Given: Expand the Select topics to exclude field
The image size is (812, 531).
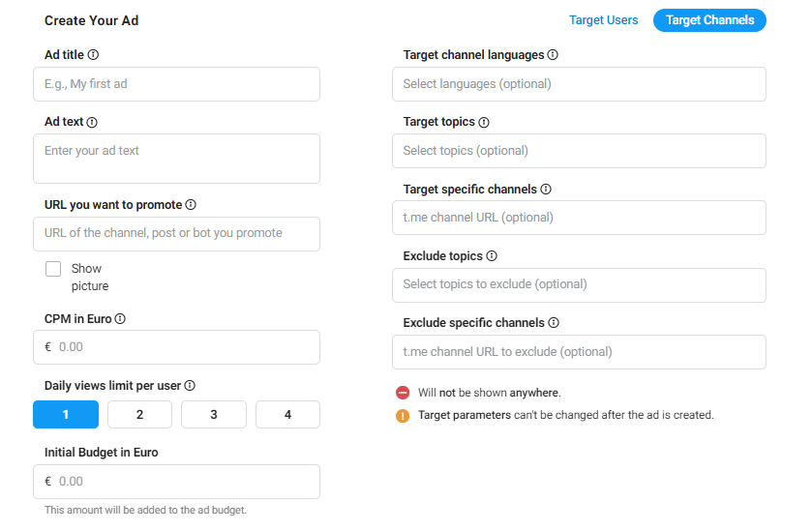Looking at the screenshot, I should click(579, 285).
